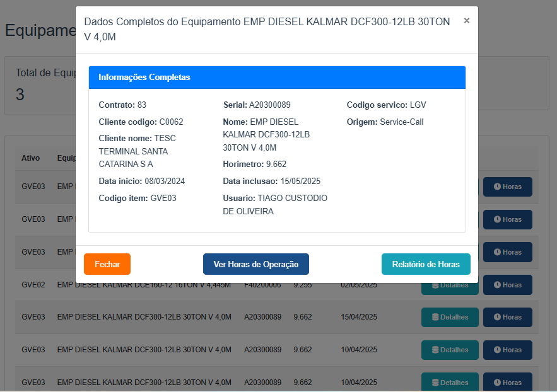The width and height of the screenshot is (557, 392).
Task: Click serial number F40200006 in the table
Action: click(262, 285)
